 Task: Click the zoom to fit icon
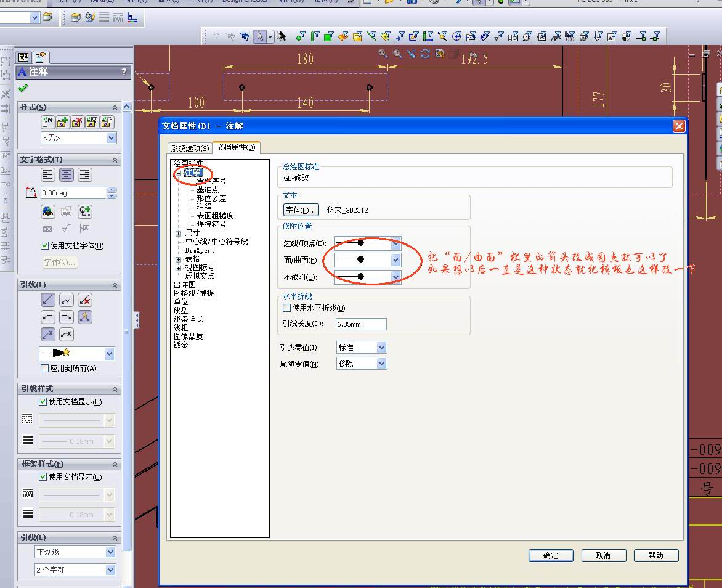tap(383, 54)
